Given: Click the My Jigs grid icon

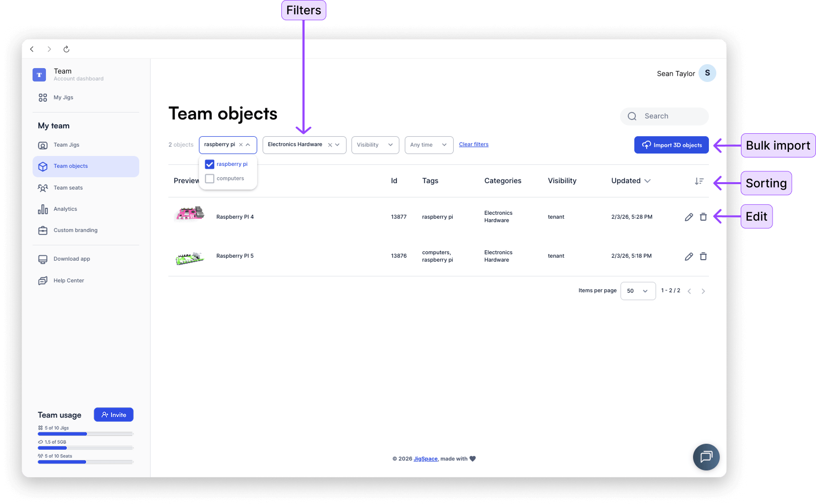Looking at the screenshot, I should click(x=43, y=98).
